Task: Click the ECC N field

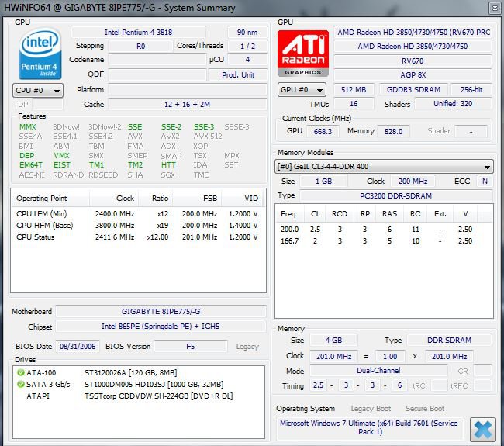Action: [485, 182]
